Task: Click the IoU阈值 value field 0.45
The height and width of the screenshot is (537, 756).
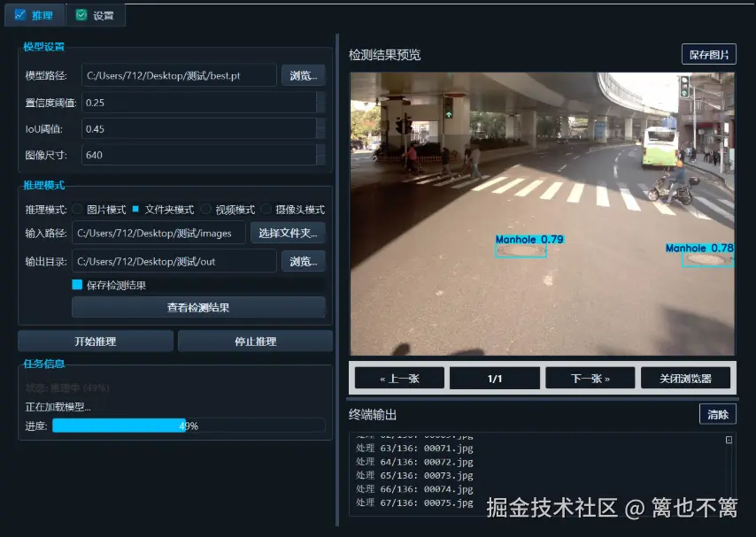Action: (203, 129)
